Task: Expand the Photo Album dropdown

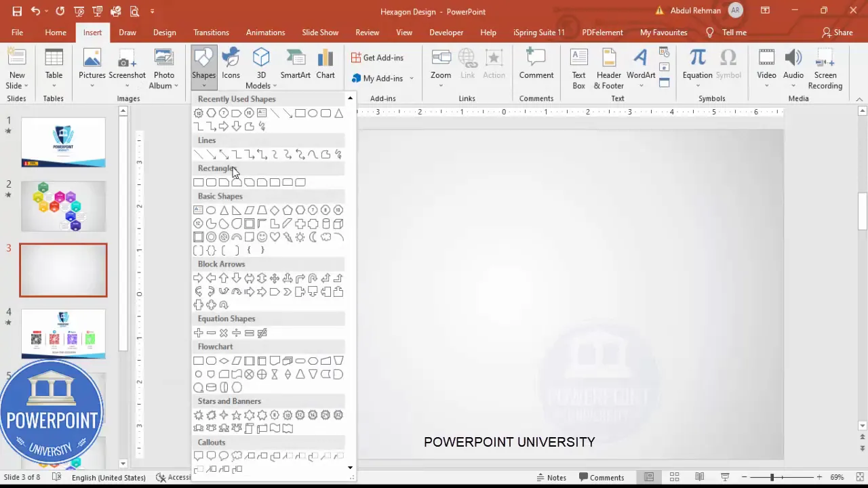Action: point(163,81)
